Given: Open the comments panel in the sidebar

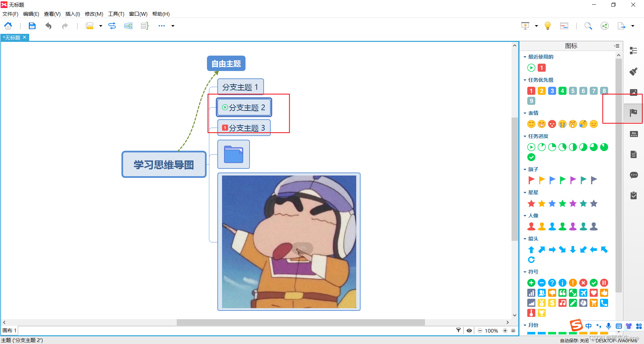Looking at the screenshot, I should click(633, 175).
